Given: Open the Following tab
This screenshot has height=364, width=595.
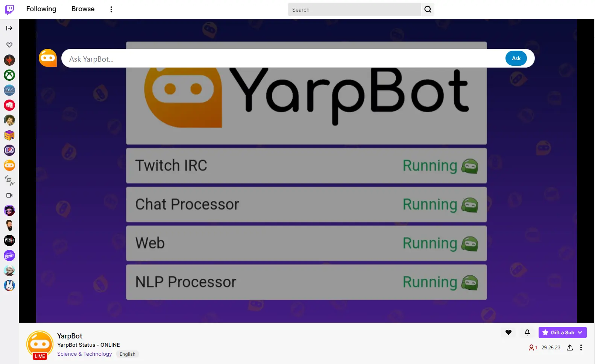Looking at the screenshot, I should (x=41, y=9).
